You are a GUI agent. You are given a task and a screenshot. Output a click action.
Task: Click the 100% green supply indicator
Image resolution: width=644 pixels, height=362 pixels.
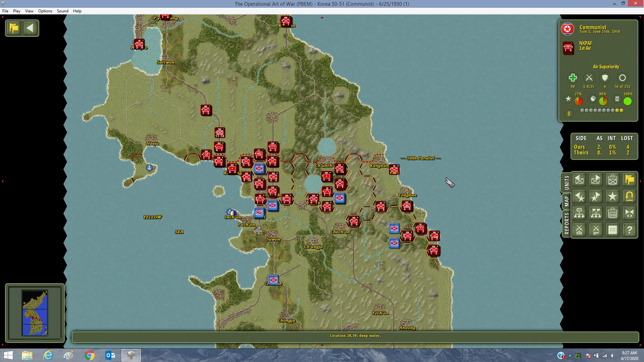[x=628, y=101]
